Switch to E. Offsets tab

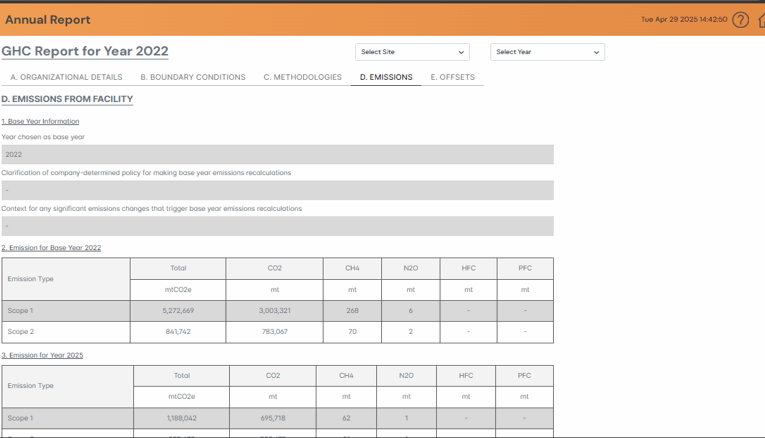[452, 77]
